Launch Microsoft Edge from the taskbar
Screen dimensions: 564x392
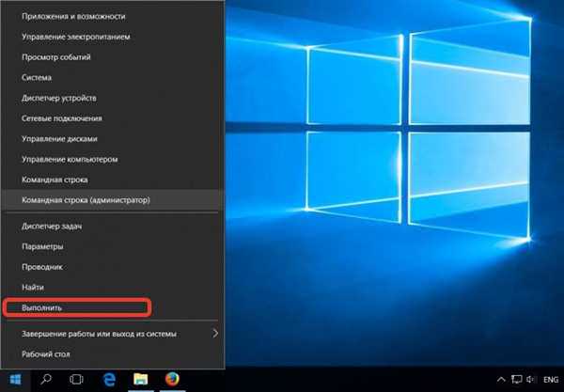tap(109, 380)
